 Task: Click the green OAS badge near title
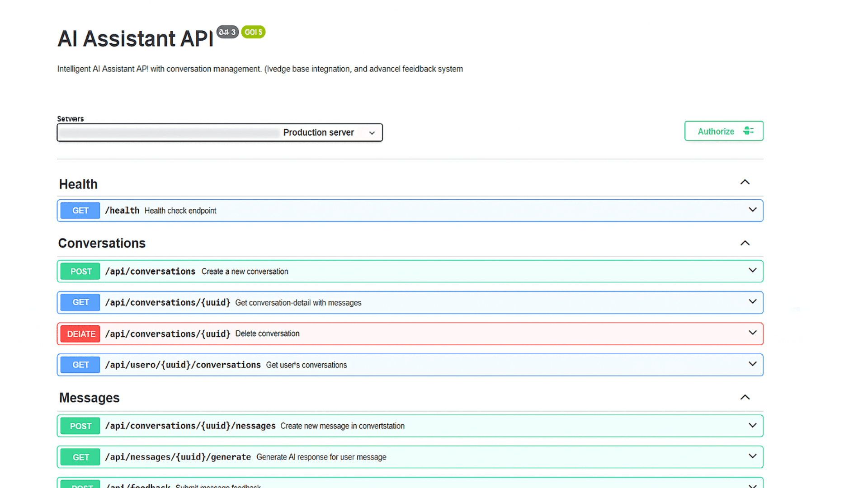coord(253,32)
